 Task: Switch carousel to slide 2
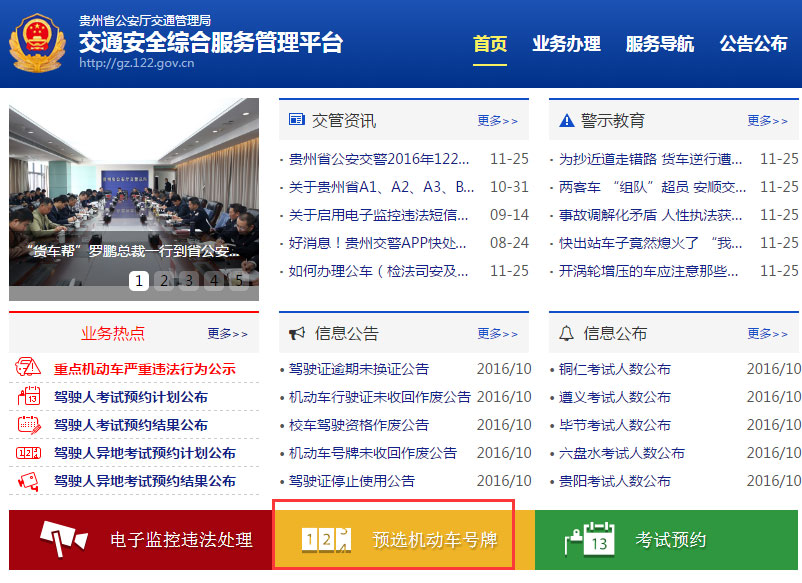165,281
